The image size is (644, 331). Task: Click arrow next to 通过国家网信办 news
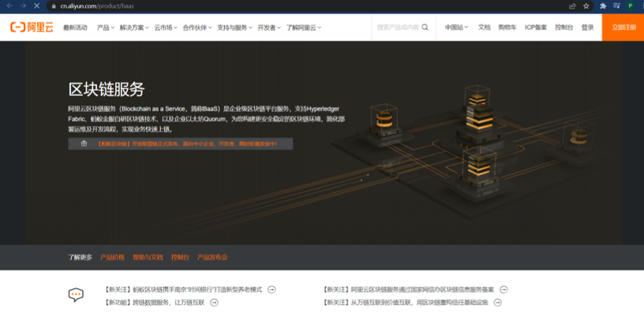coord(504,289)
